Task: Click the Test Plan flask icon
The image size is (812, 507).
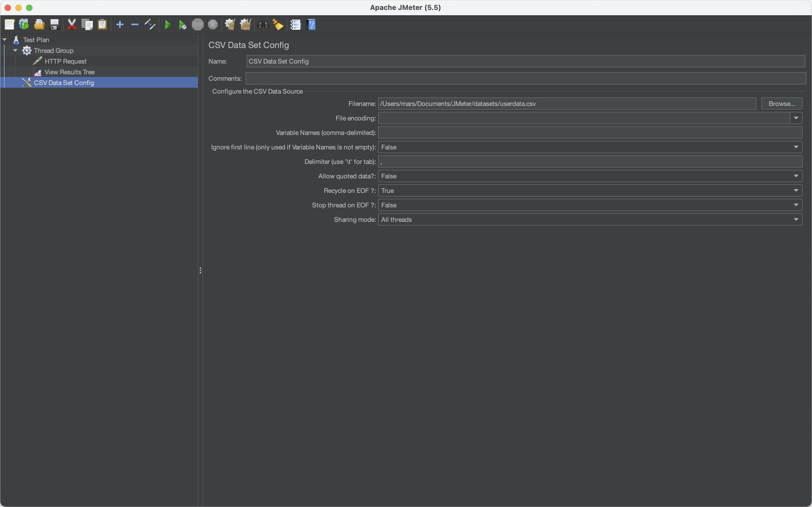Action: 16,40
